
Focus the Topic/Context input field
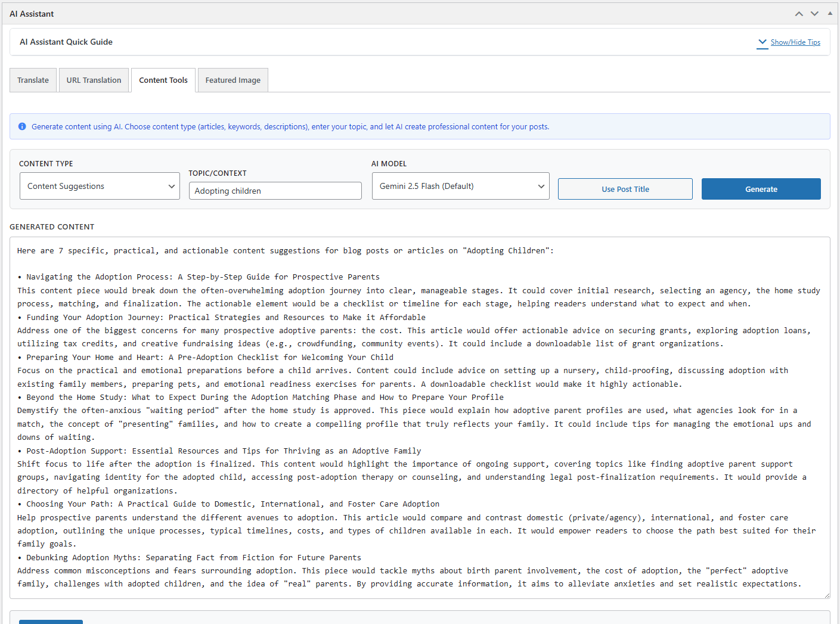(275, 191)
